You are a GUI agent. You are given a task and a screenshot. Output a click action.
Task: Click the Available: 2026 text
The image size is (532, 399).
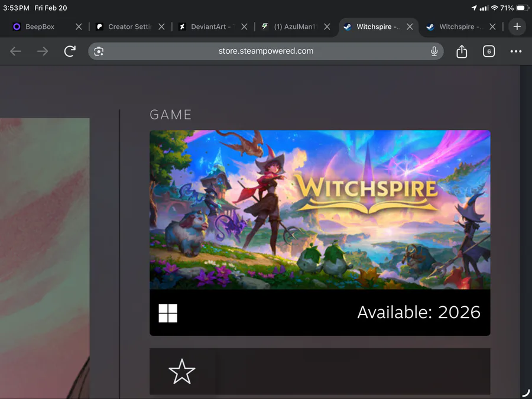(x=419, y=313)
